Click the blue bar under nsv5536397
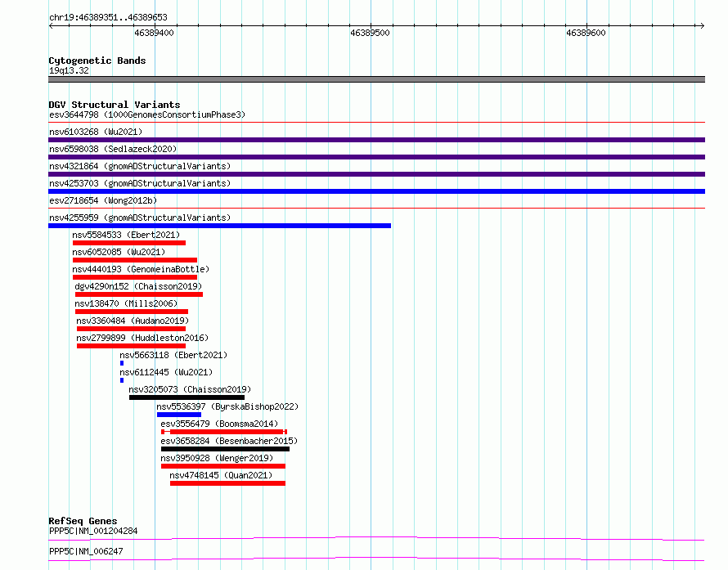This screenshot has height=570, width=728. pyautogui.click(x=179, y=415)
